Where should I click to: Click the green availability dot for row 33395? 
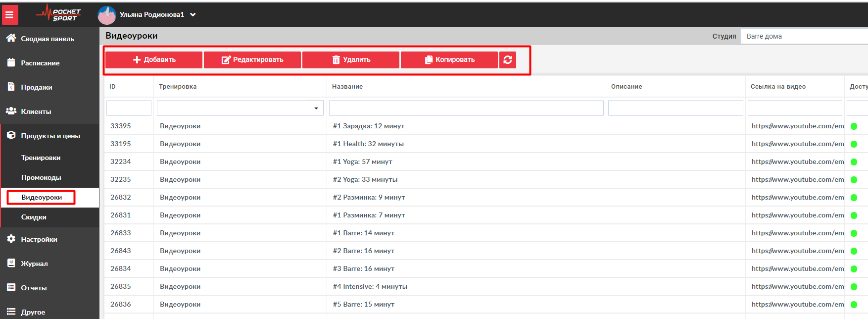point(854,126)
